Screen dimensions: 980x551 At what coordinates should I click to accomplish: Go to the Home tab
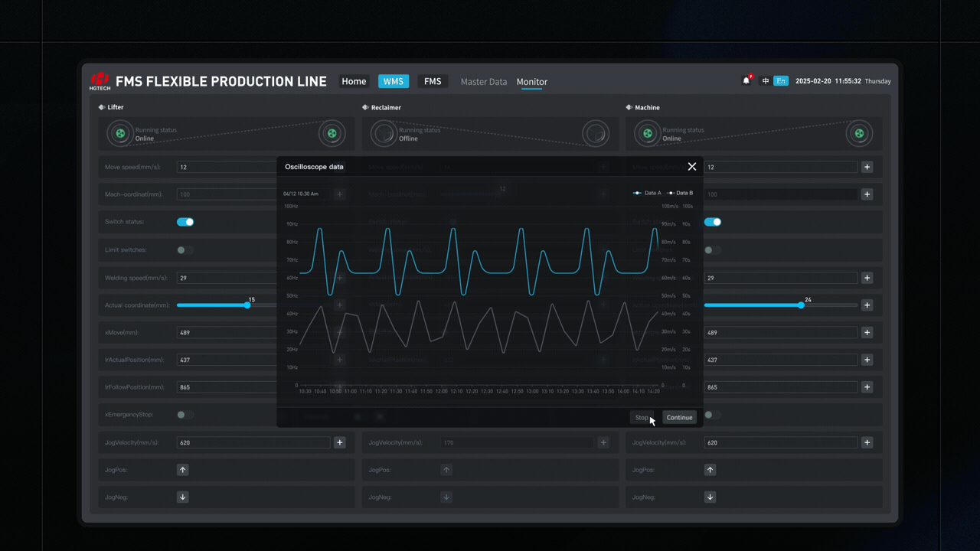(354, 81)
